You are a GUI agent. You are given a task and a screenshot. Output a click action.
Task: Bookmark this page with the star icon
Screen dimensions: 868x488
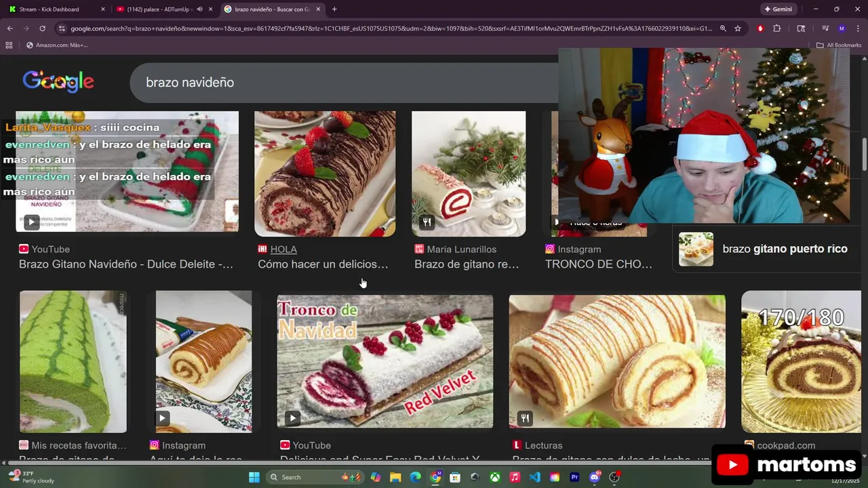tap(738, 28)
